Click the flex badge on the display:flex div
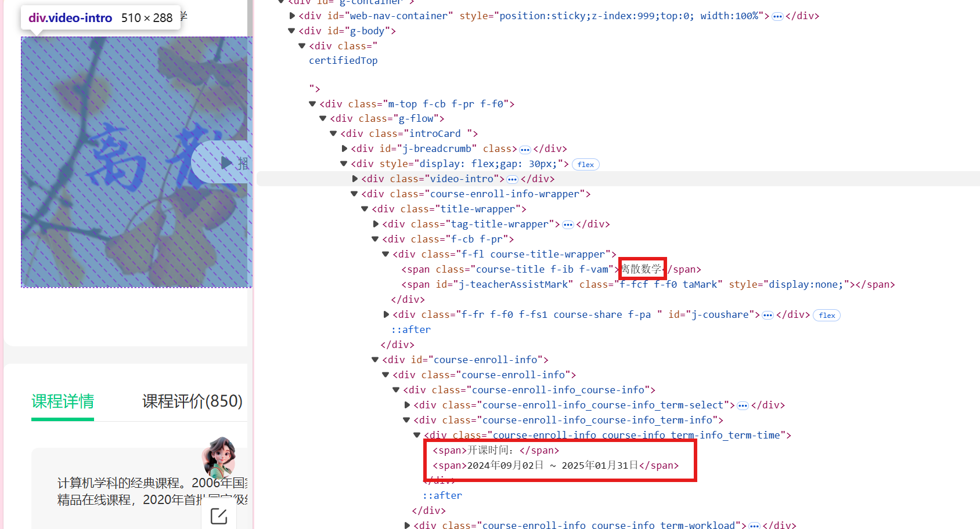Screen dimensions: 980x529 [586, 165]
